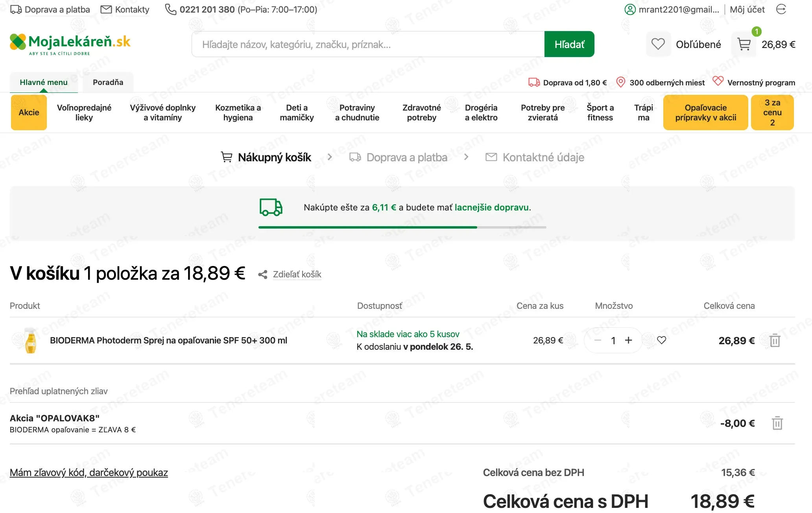The width and height of the screenshot is (812, 513).
Task: Open Trápi ma category
Action: point(644,113)
